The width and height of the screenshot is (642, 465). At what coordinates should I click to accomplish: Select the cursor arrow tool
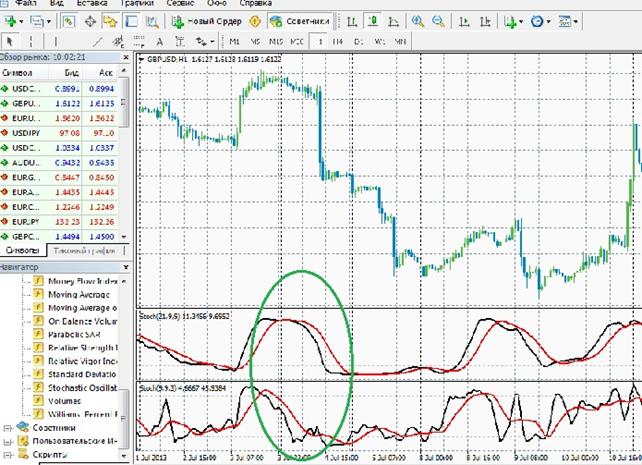pyautogui.click(x=10, y=41)
